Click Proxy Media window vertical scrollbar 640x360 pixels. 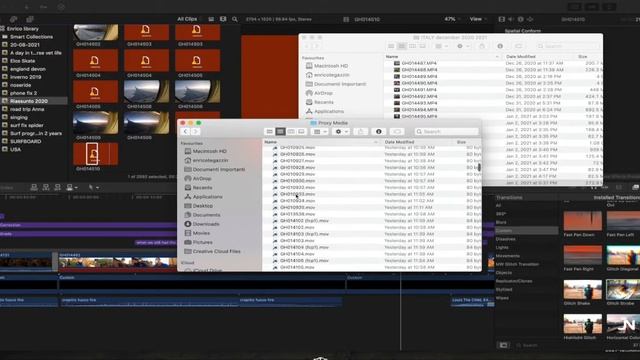click(x=479, y=167)
